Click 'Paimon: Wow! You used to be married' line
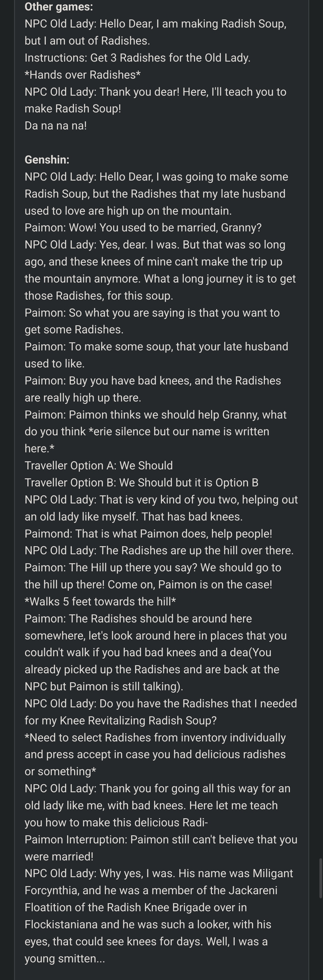This screenshot has width=323, height=980. 143,228
